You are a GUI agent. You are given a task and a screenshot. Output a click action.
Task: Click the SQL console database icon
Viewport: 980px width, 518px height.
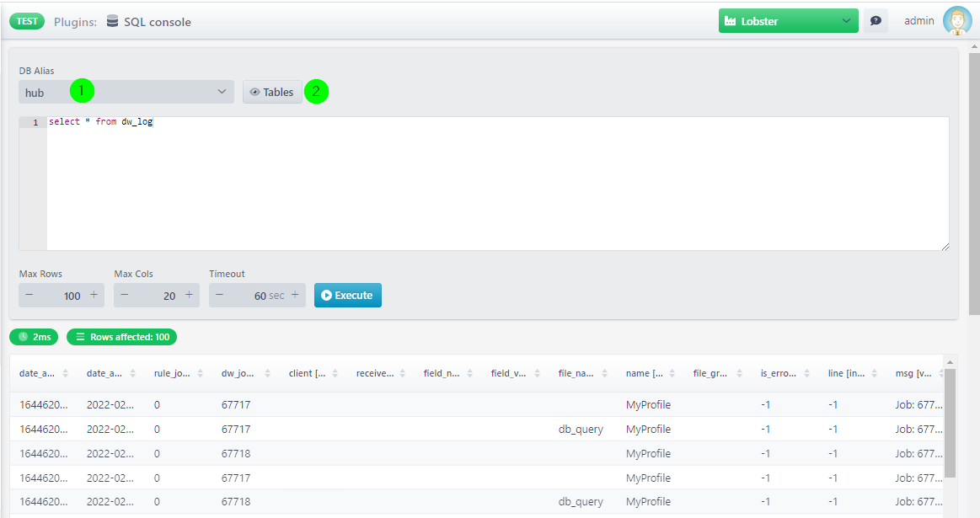click(113, 21)
